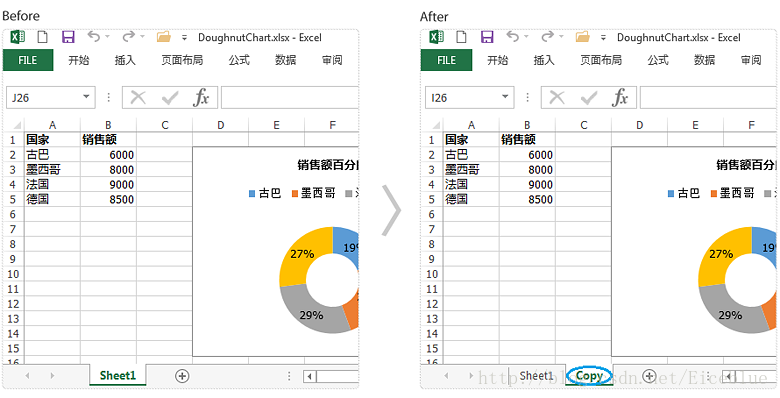This screenshot has height=398, width=780.
Task: Open FILE tab in After window
Action: pyautogui.click(x=447, y=60)
